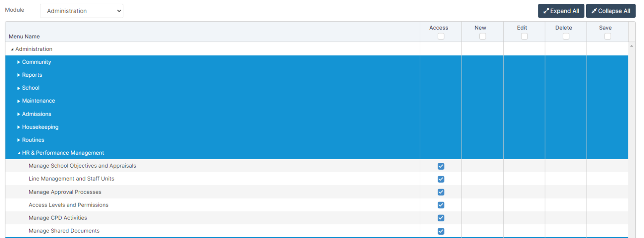Screen dimensions: 644x238
Task: Click the scrollbar up arrow
Action: coord(631,45)
